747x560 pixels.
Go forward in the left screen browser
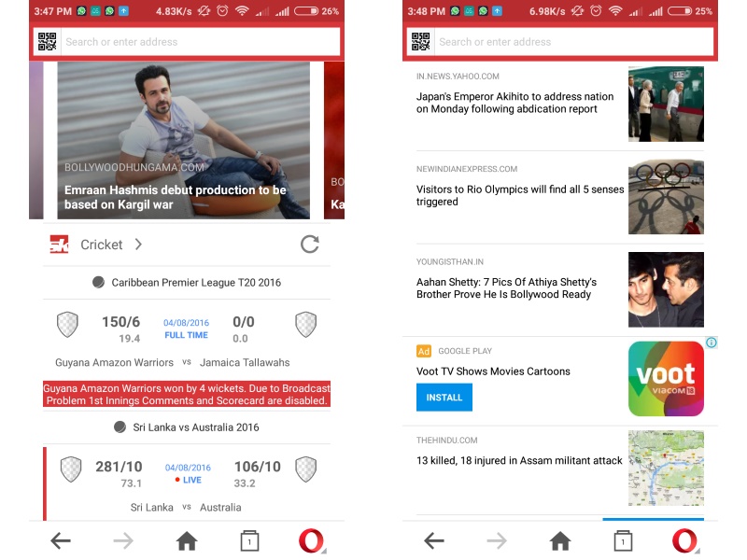(x=123, y=541)
